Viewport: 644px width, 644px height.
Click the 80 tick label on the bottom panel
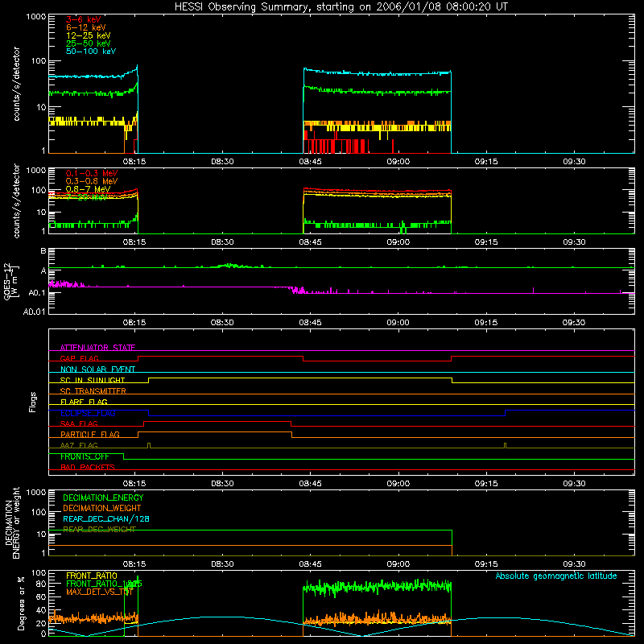click(41, 584)
